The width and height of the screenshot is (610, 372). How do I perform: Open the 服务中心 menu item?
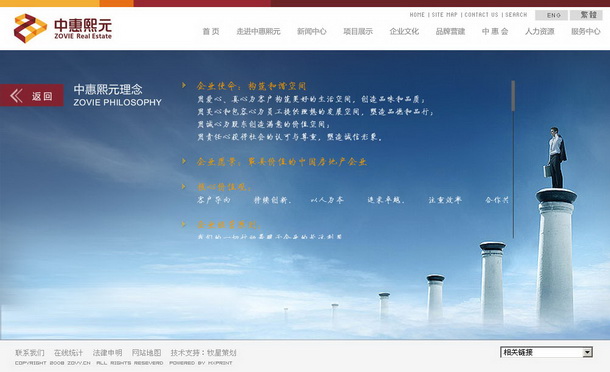pos(586,32)
